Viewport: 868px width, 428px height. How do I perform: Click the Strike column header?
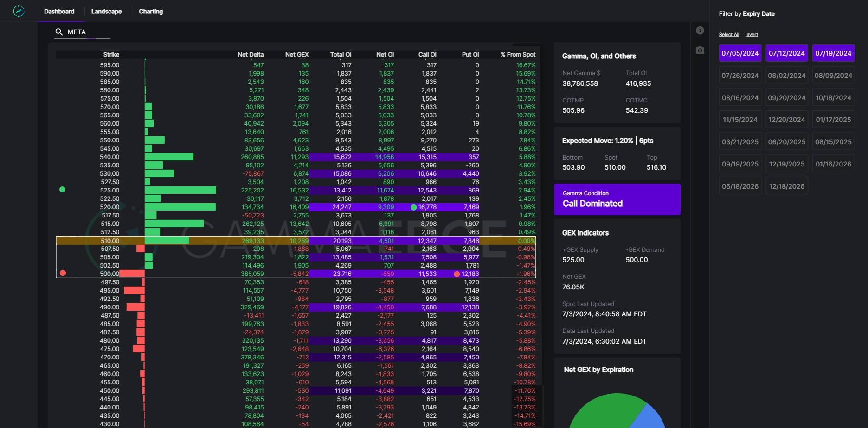point(111,54)
